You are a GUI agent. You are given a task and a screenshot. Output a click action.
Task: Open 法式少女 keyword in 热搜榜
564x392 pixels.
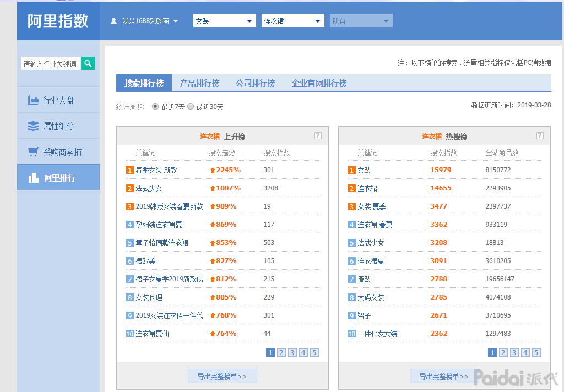(x=371, y=243)
